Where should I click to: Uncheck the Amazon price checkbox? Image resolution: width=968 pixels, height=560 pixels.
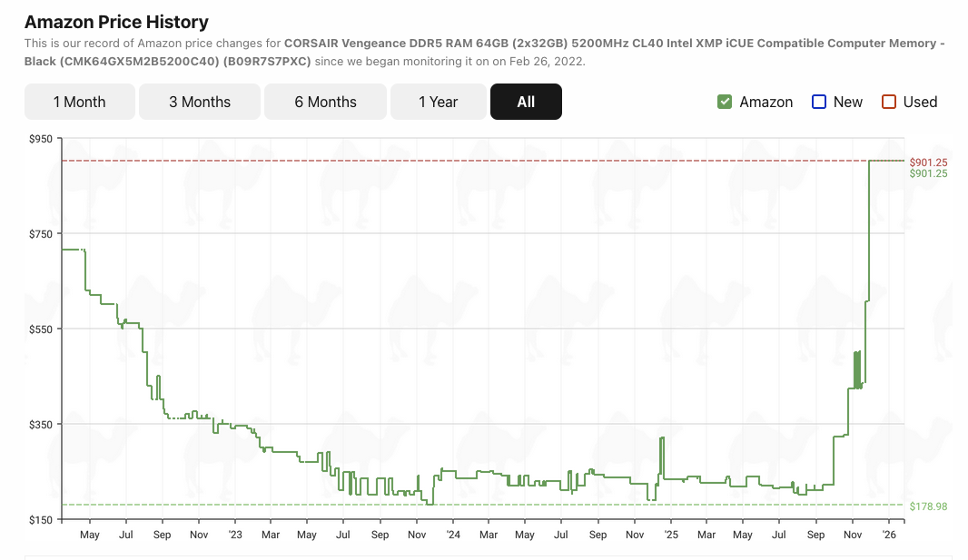click(725, 102)
